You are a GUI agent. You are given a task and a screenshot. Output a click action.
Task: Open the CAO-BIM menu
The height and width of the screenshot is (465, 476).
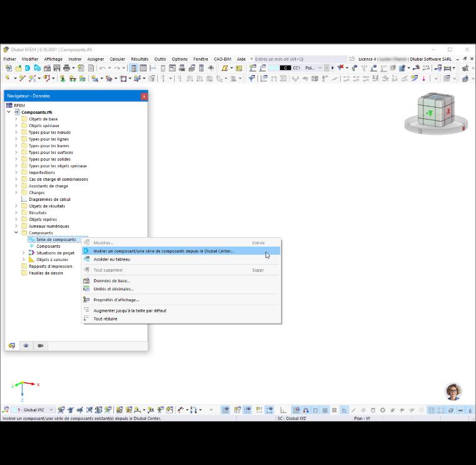222,59
